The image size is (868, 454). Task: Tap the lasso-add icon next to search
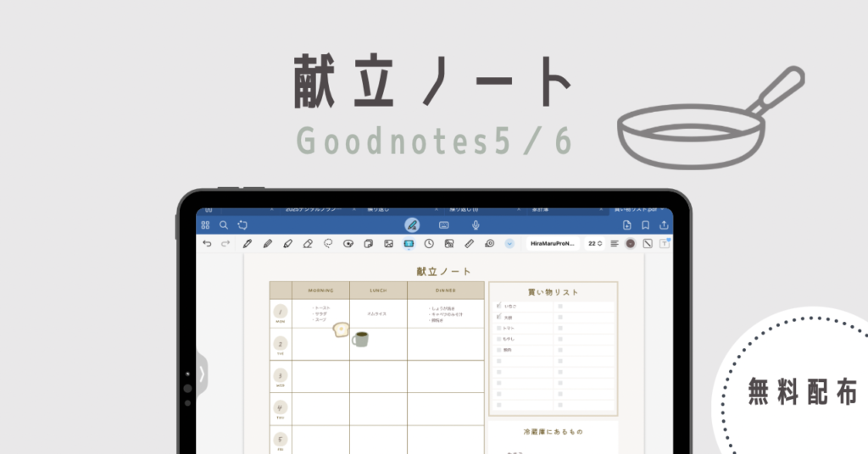point(242,225)
